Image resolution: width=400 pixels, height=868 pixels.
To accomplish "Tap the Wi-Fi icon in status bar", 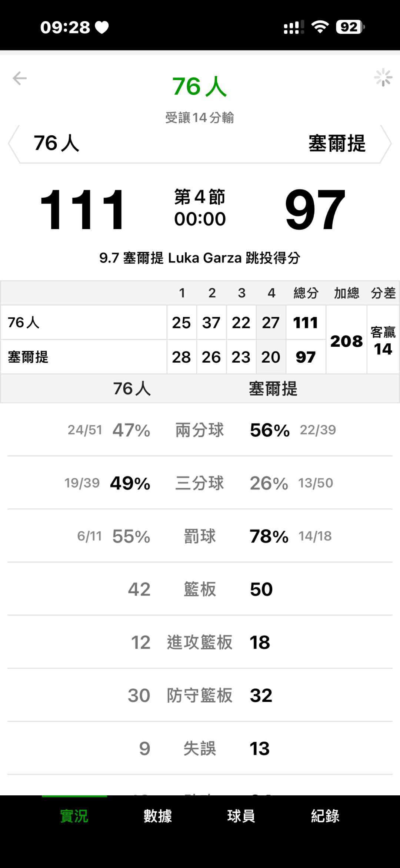I will (x=320, y=27).
